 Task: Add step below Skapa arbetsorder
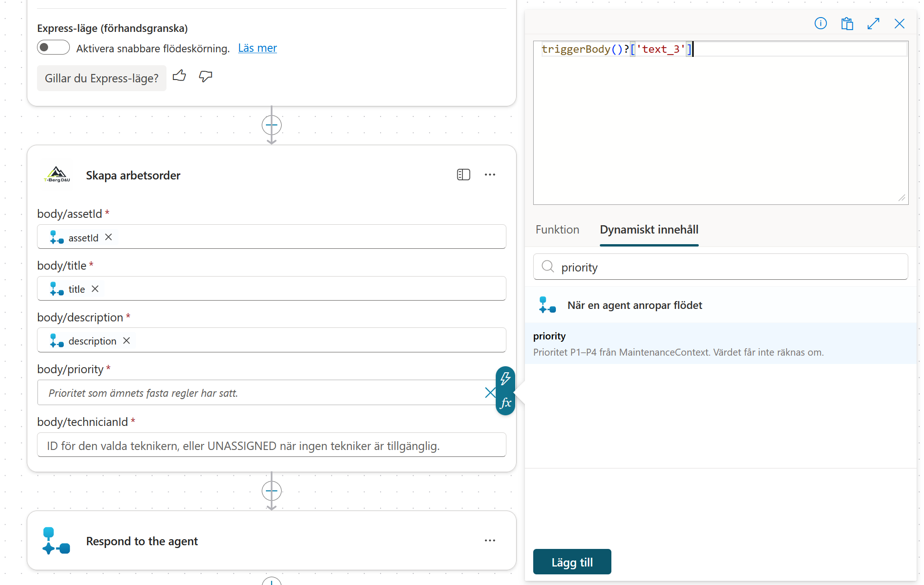click(x=271, y=491)
